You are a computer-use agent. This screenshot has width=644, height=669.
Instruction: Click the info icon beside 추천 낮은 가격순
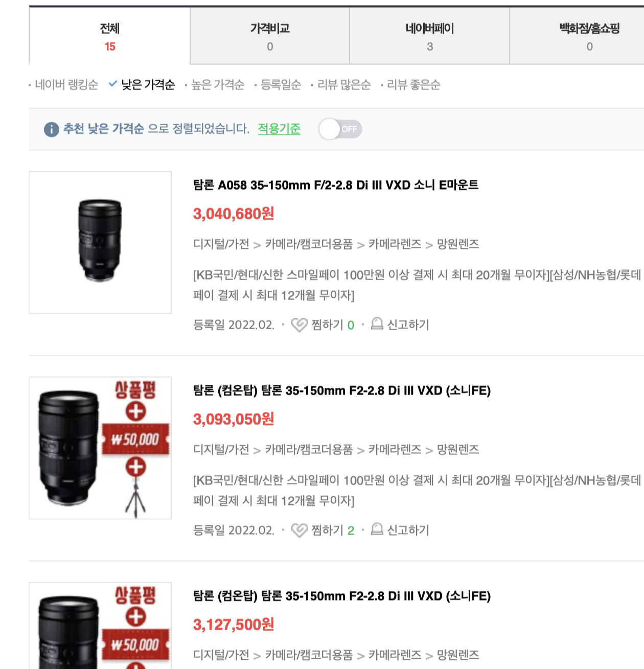click(52, 129)
